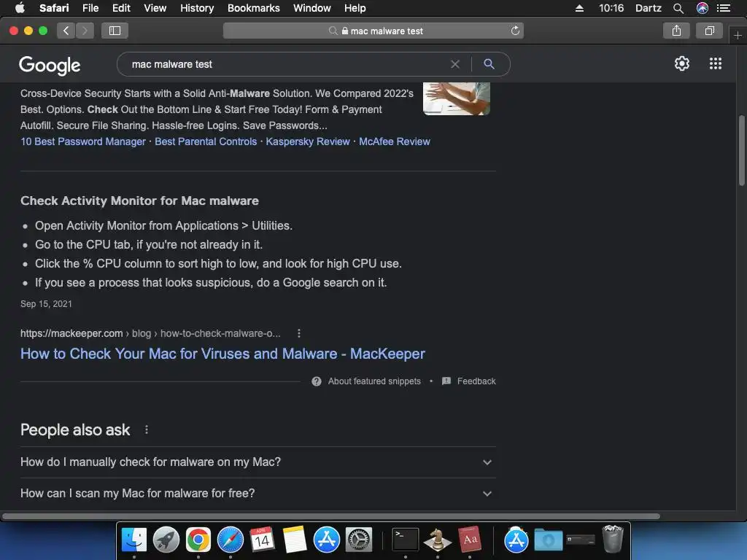Image resolution: width=747 pixels, height=560 pixels.
Task: Open options dots beside mackeeper.com URL
Action: click(298, 333)
